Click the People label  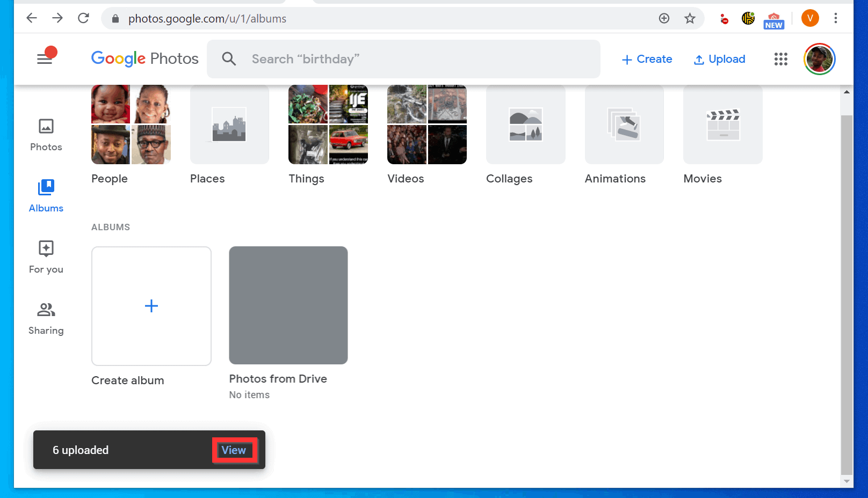pos(110,179)
